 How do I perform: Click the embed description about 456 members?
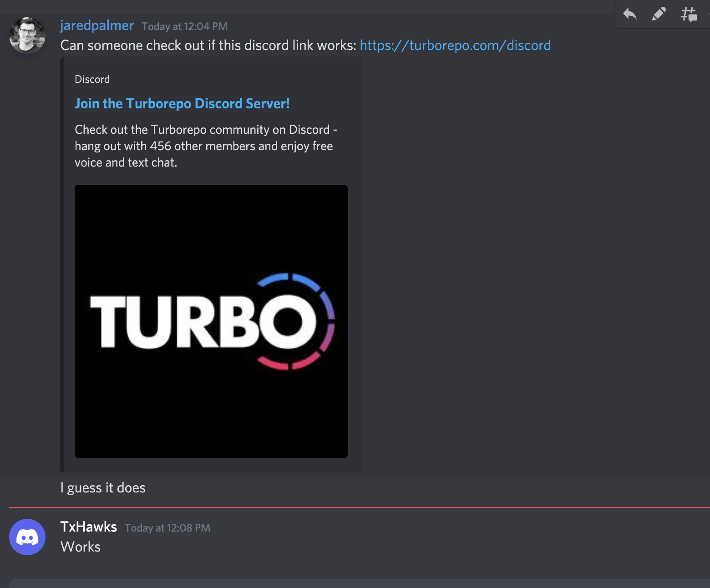point(205,146)
